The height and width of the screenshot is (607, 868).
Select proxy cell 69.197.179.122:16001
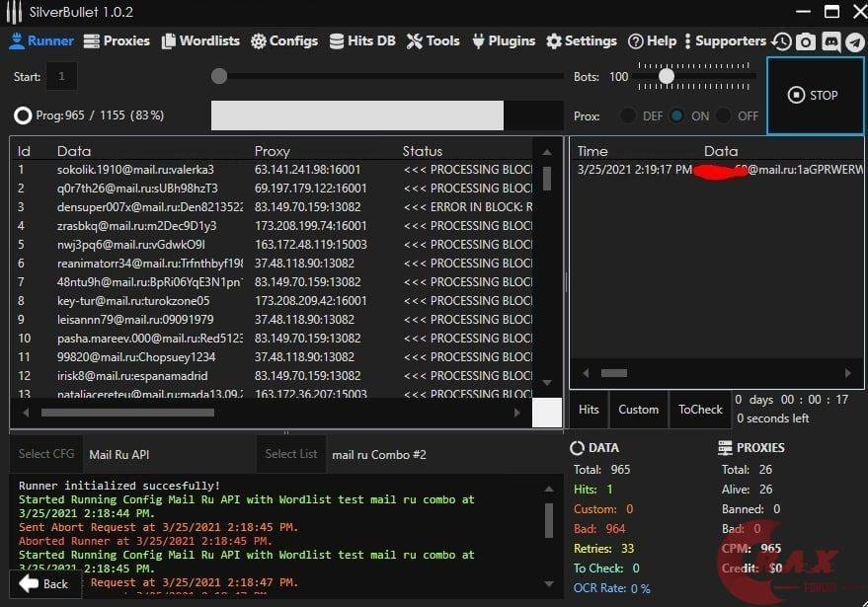click(x=310, y=189)
